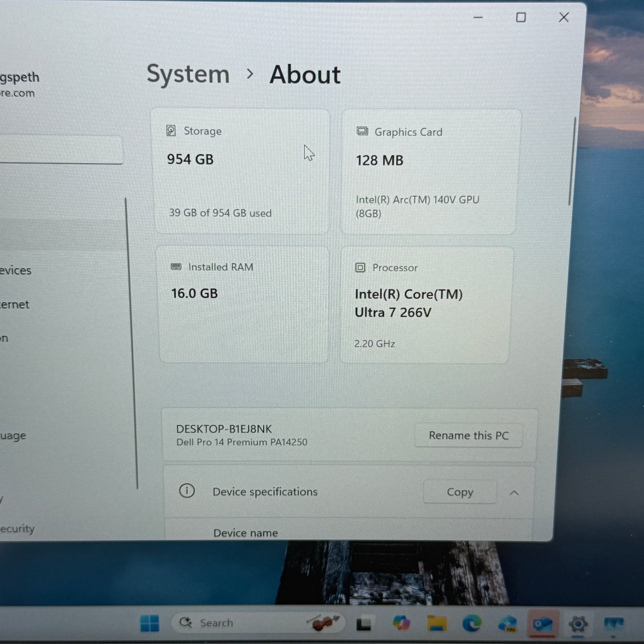
Task: Click the Settings gear icon in taskbar
Action: pyautogui.click(x=578, y=623)
